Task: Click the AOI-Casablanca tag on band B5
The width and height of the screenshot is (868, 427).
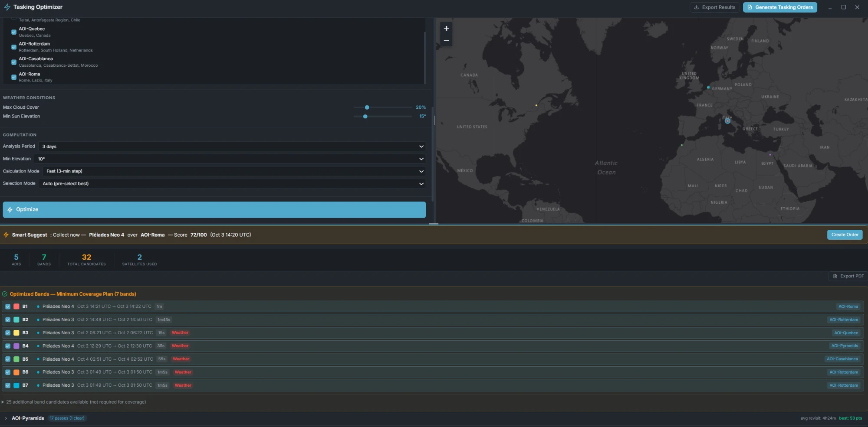Action: tap(842, 359)
